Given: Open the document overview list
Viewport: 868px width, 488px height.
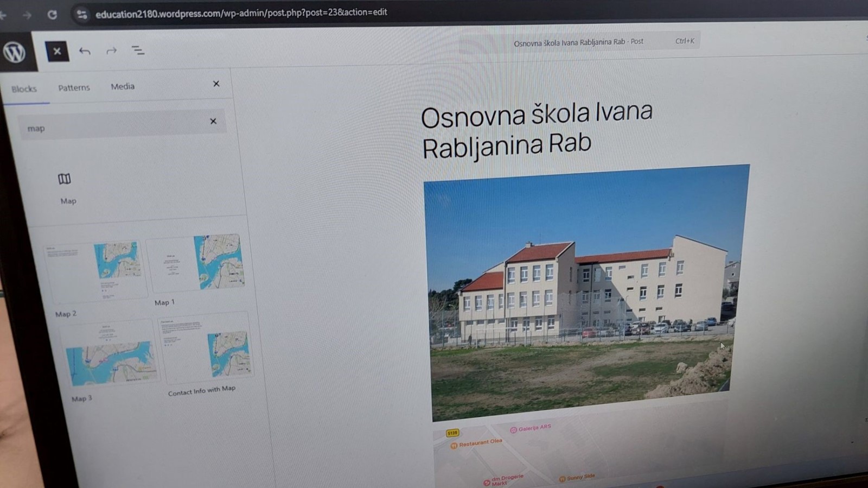Looking at the screenshot, I should (x=138, y=51).
